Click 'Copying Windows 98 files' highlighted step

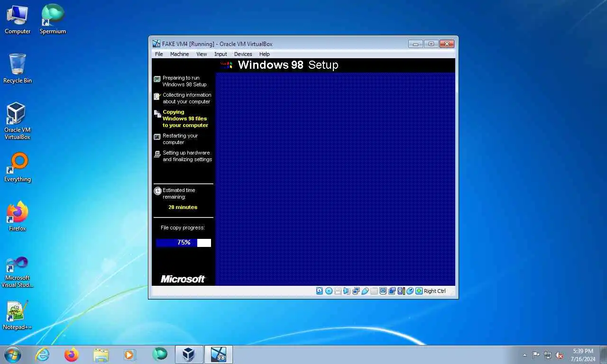pyautogui.click(x=185, y=118)
